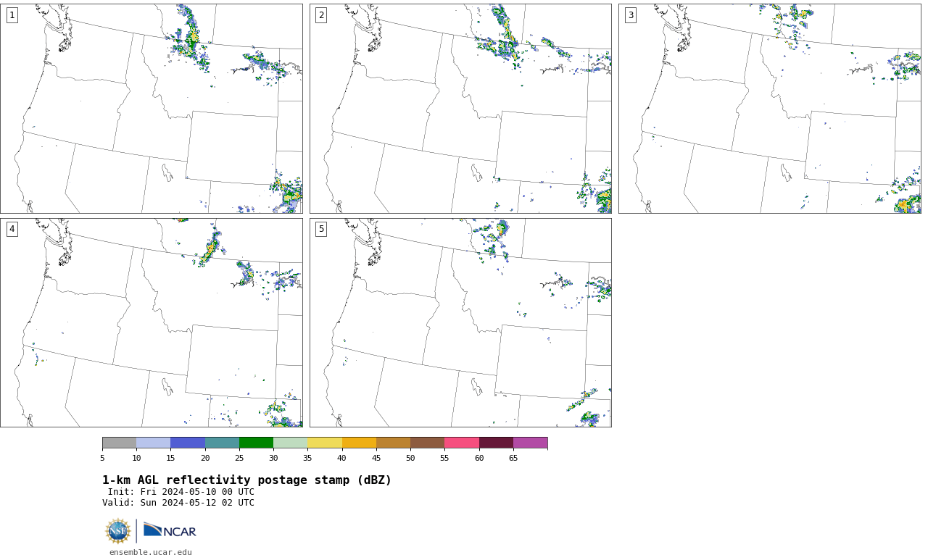Open ensemble member 3 reflectivity map
Screen dimensions: 928x560
point(769,109)
